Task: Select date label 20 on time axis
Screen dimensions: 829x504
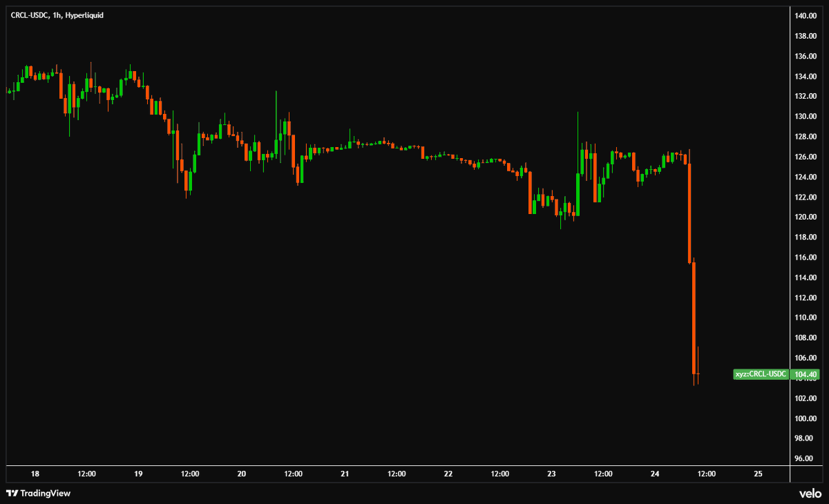Action: 242,474
